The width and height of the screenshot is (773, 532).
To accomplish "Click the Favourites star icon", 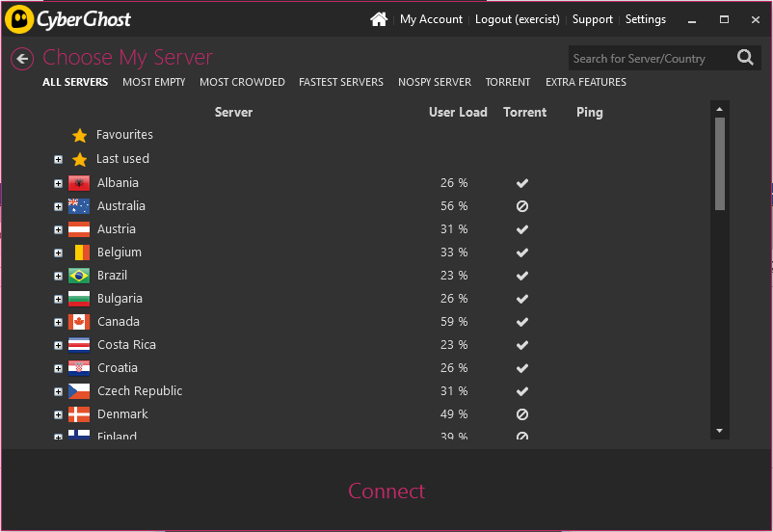I will coord(79,135).
